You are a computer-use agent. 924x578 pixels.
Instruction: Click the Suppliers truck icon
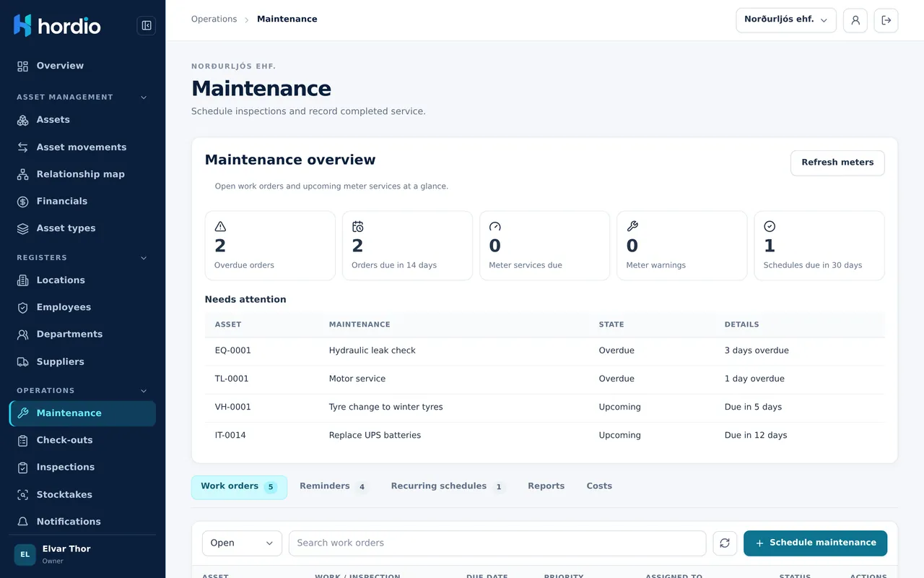23,362
